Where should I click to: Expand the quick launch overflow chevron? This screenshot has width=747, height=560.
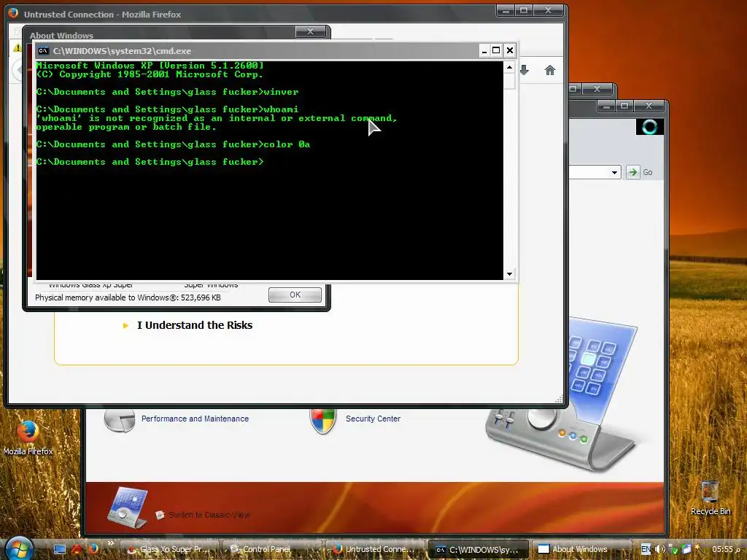(x=111, y=542)
